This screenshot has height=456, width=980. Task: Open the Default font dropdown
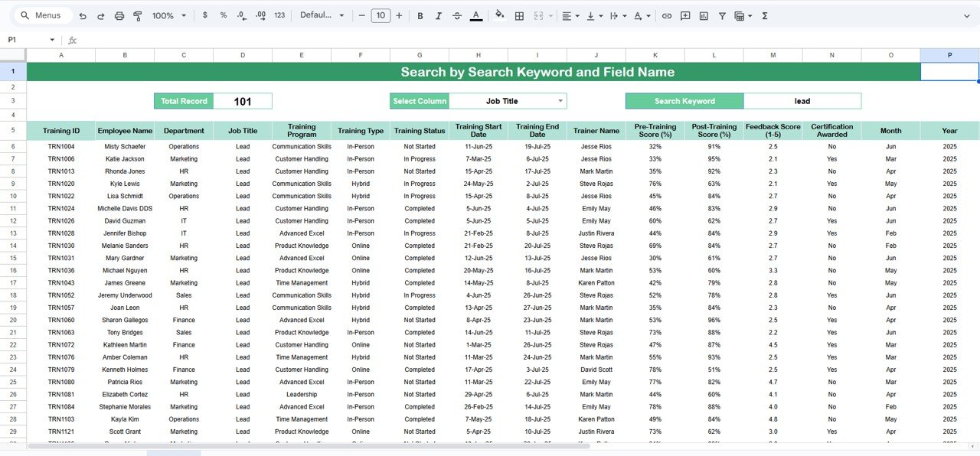(322, 15)
